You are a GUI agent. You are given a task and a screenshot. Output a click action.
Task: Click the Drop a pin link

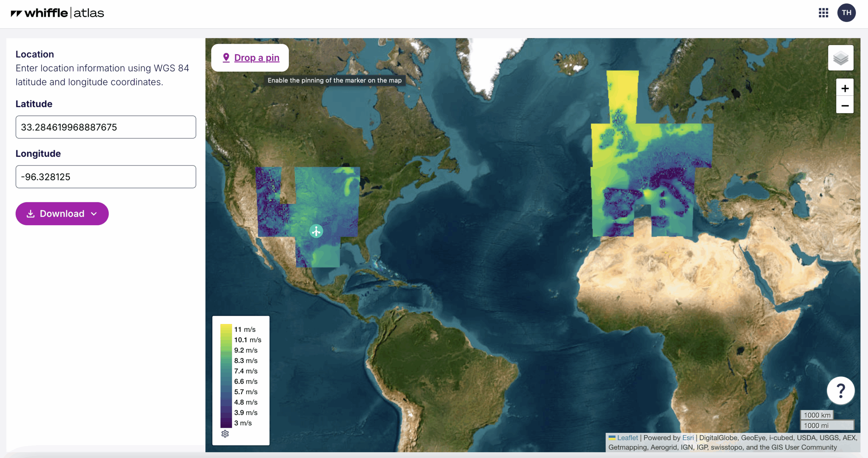[x=257, y=58]
